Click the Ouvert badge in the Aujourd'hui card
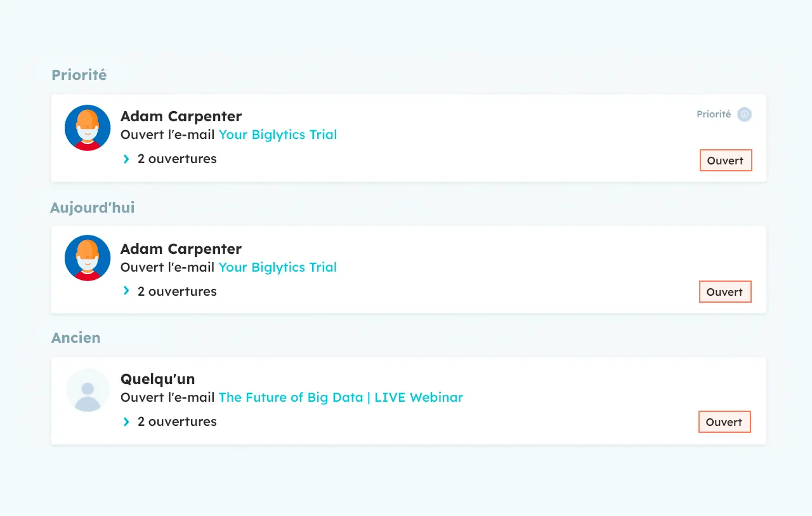The height and width of the screenshot is (516, 812). (724, 292)
